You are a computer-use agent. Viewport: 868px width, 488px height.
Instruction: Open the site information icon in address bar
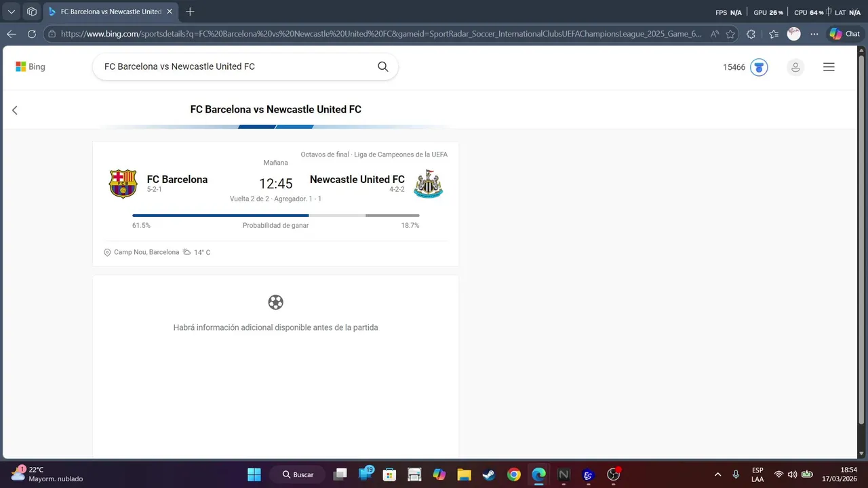coord(51,34)
